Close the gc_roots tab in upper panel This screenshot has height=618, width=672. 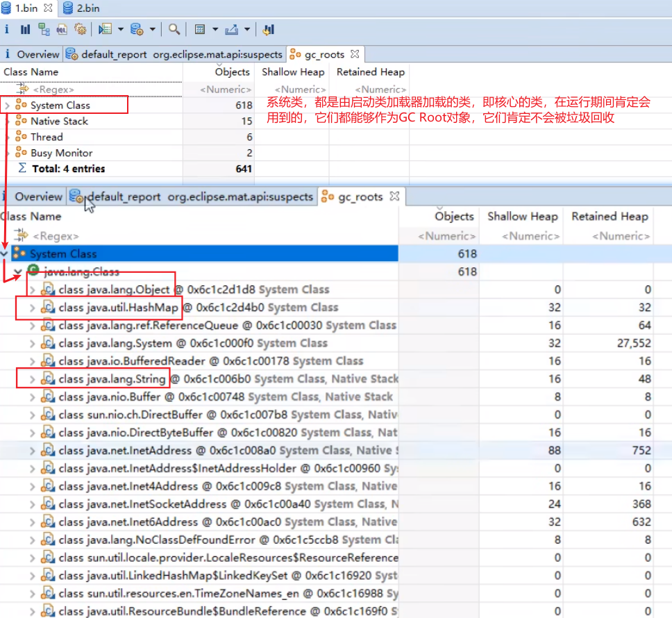pyautogui.click(x=354, y=54)
